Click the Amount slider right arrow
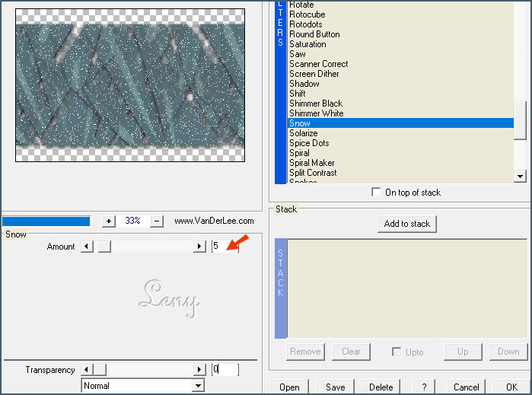The width and height of the screenshot is (532, 395). [200, 247]
